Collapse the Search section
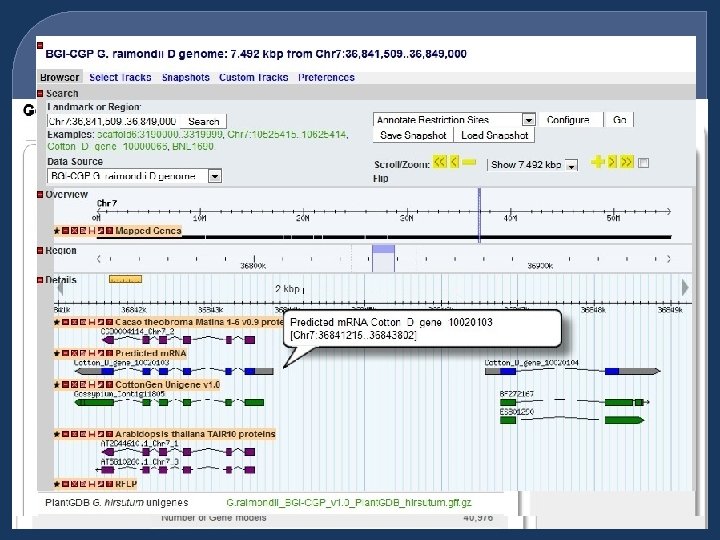 click(x=40, y=93)
